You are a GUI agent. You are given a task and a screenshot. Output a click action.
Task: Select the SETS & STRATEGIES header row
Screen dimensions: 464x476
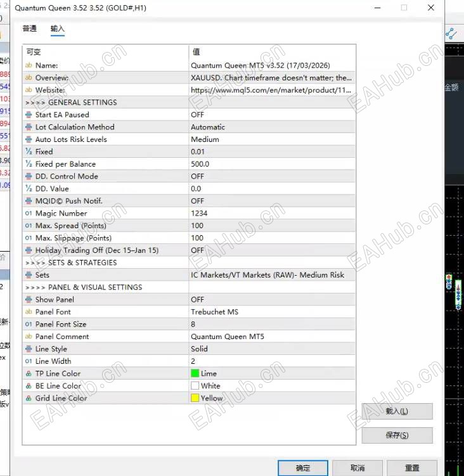click(189, 262)
